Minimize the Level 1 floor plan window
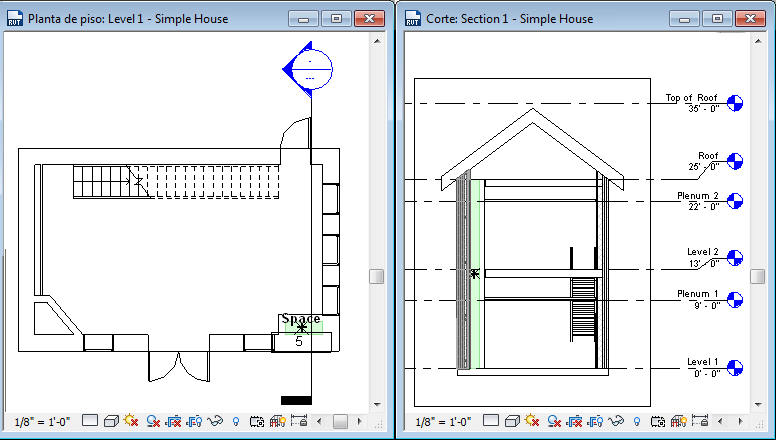Viewport: 776px width, 440px height. click(x=303, y=19)
